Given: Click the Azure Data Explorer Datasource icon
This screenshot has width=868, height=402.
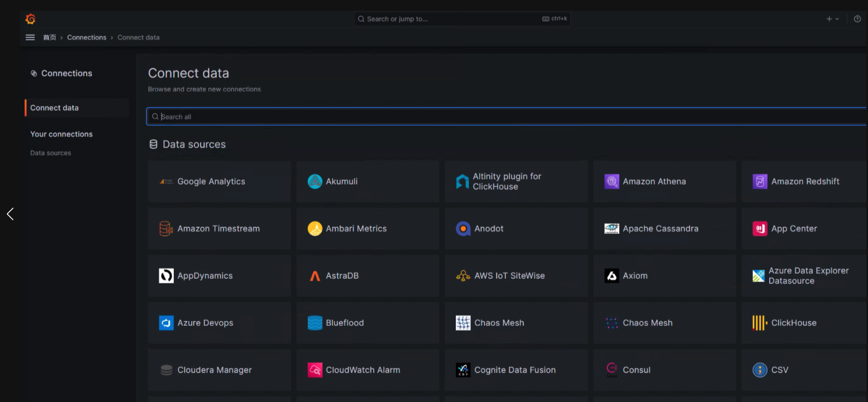Looking at the screenshot, I should (759, 276).
